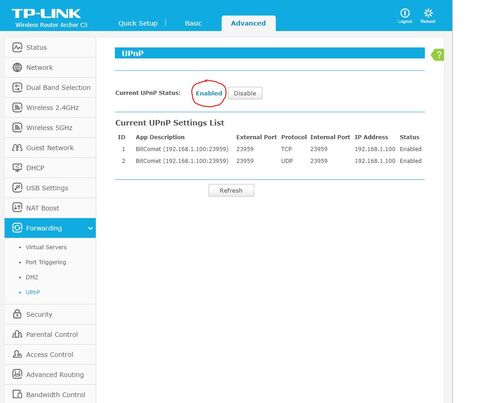480x403 pixels.
Task: Click the Advanced Routing icon
Action: pos(17,374)
